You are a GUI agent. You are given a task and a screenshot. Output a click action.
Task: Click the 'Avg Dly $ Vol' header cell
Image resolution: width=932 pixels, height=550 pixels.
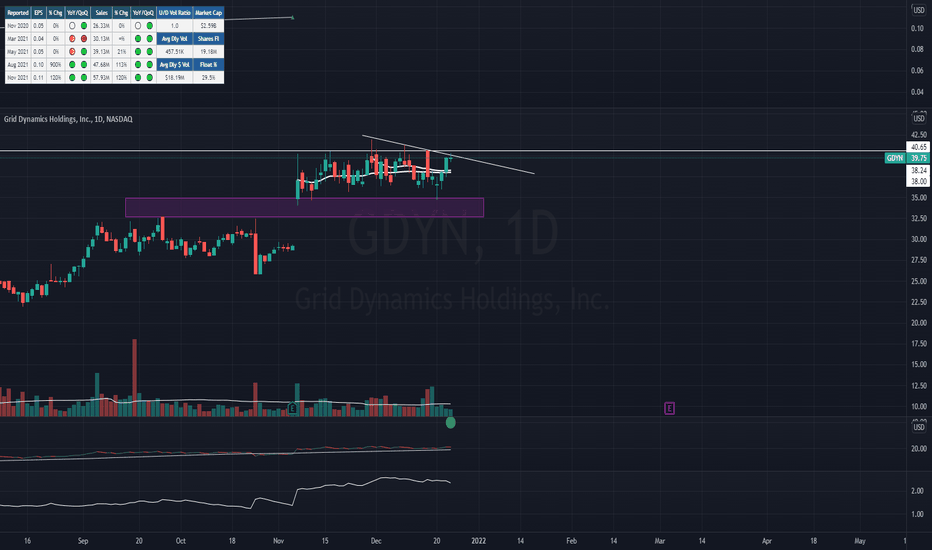click(174, 64)
